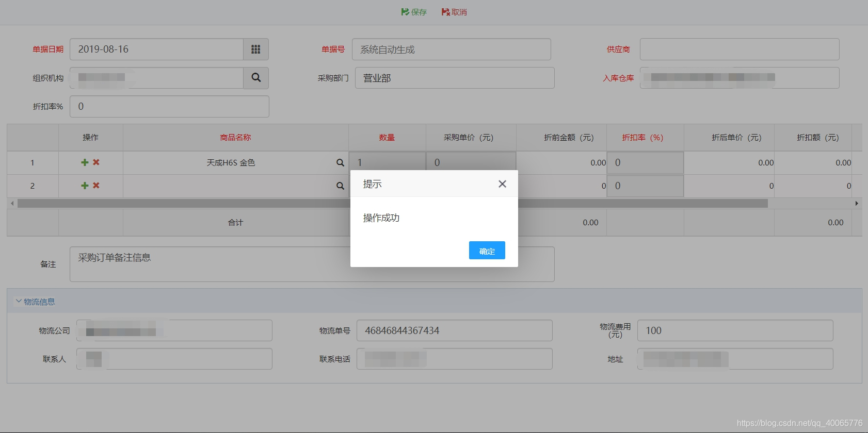
Task: Click the 单据号 input field
Action: coord(452,49)
